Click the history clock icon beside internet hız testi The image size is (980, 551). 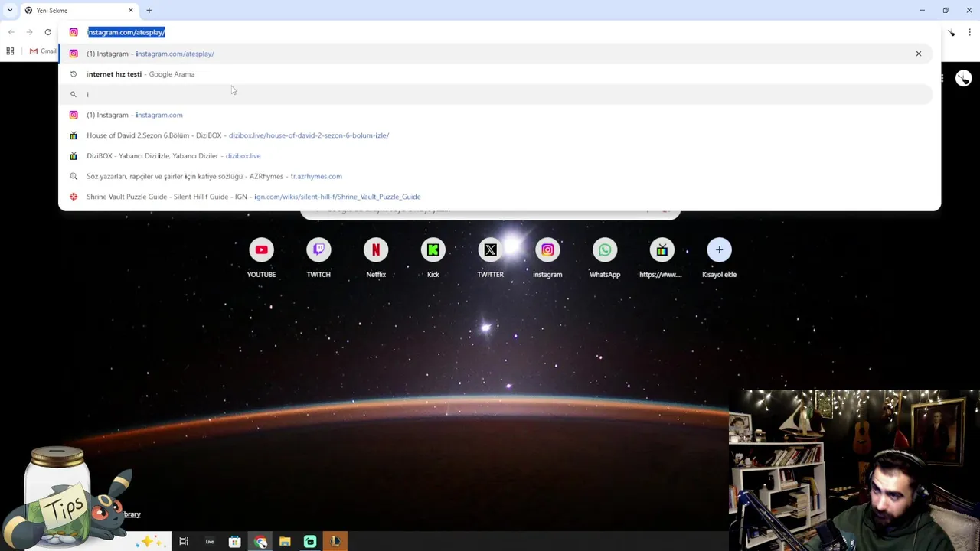73,74
